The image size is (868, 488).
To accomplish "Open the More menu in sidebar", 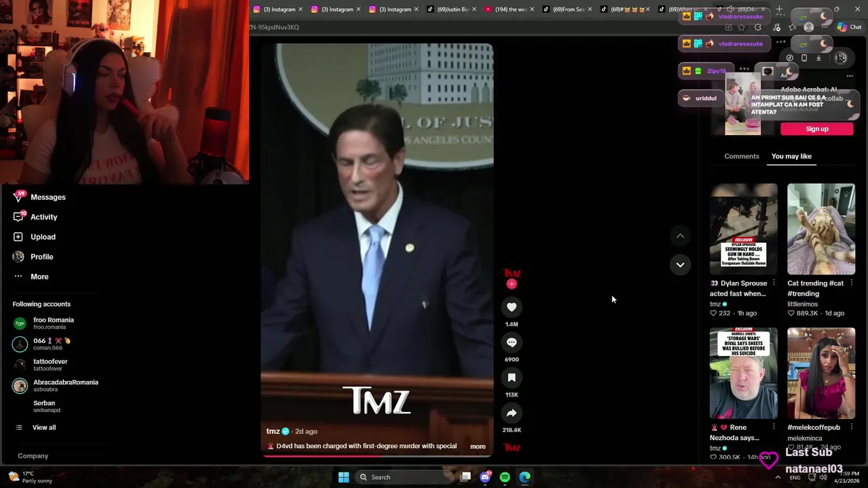I will pyautogui.click(x=31, y=277).
